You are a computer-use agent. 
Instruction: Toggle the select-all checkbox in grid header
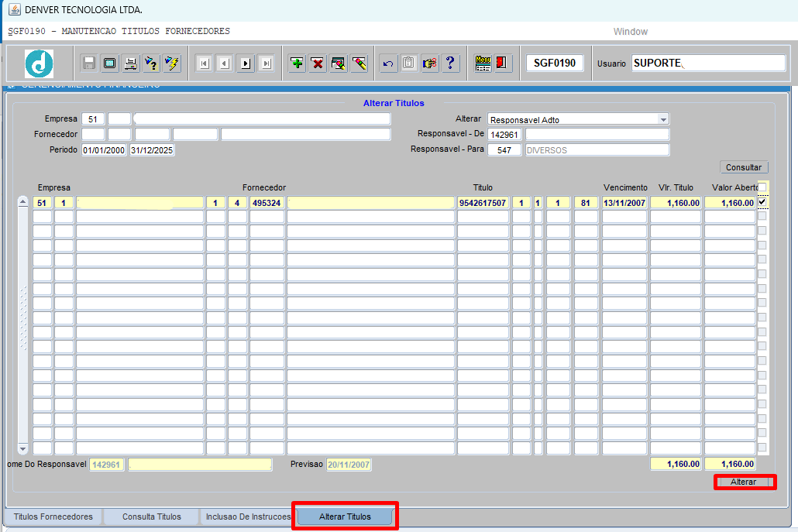pos(762,187)
